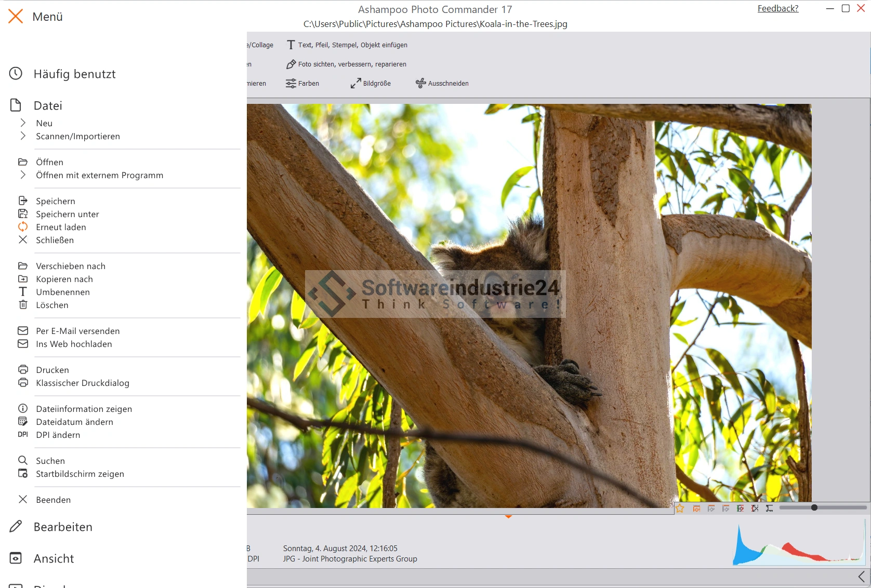Select Häufig benutzt menu section
The height and width of the screenshot is (588, 871).
click(74, 74)
